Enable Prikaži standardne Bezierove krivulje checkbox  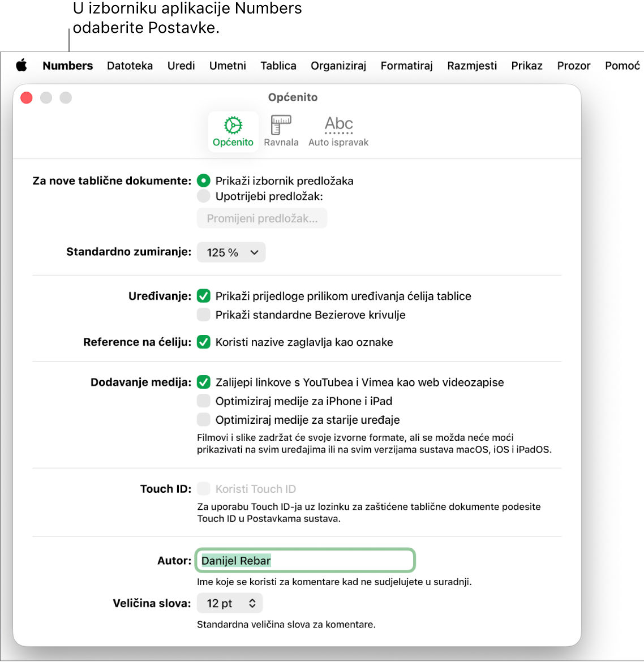pos(204,315)
